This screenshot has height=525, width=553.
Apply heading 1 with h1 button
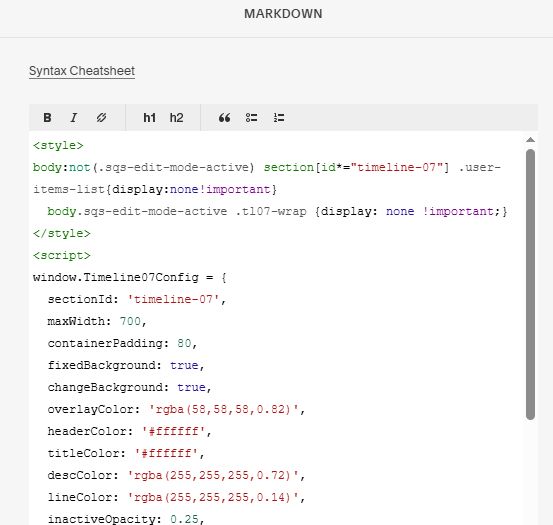coord(150,118)
